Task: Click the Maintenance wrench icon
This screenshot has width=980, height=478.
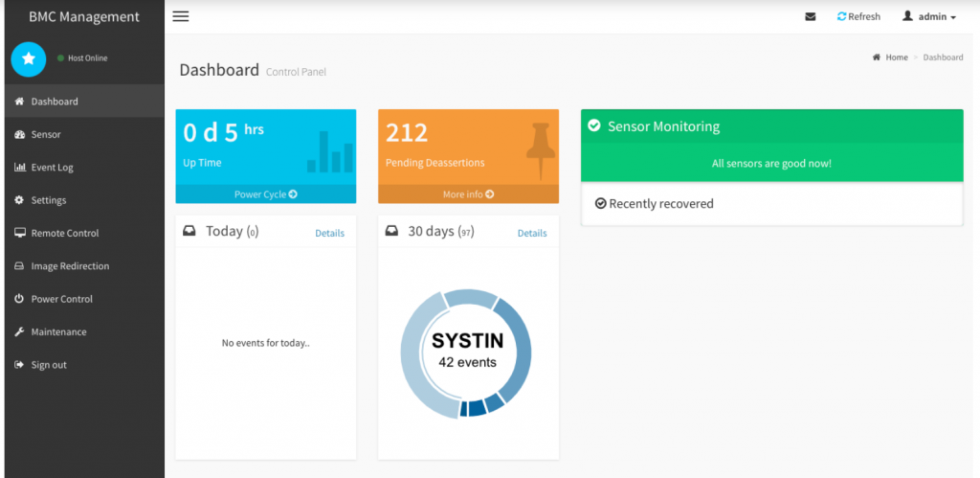Action: pos(20,331)
